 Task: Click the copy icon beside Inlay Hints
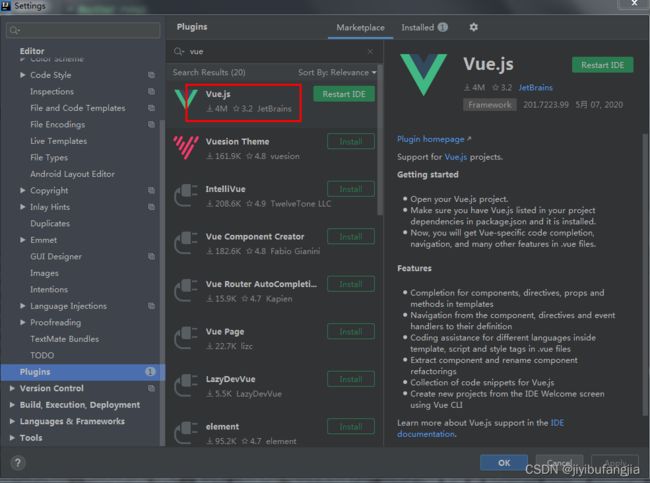coord(151,207)
